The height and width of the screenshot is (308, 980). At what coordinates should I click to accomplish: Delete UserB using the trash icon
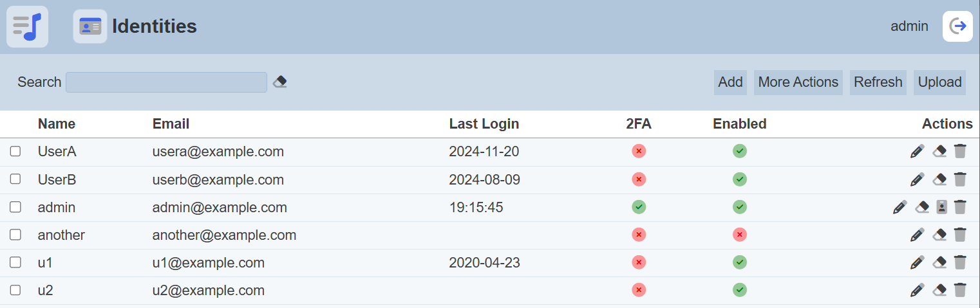pos(960,179)
